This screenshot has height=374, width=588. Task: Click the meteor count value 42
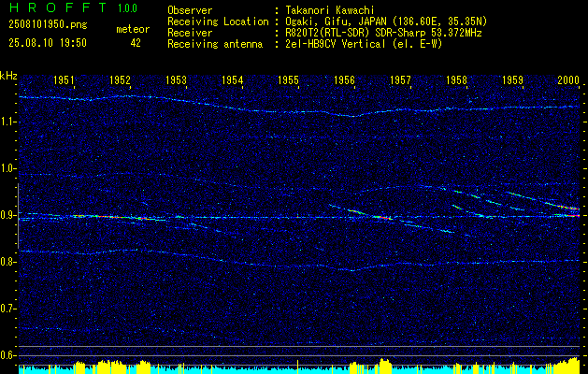pos(136,43)
